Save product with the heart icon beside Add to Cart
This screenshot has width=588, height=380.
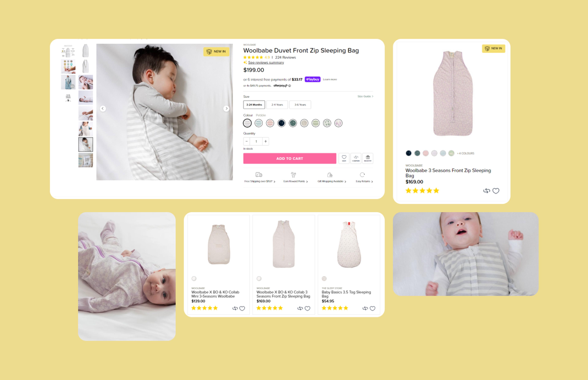(344, 158)
